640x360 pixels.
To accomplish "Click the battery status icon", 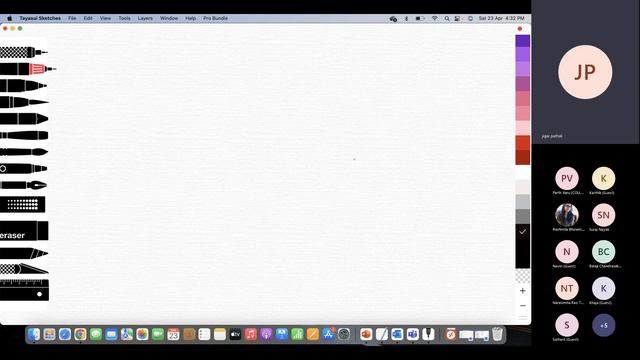I will point(420,18).
